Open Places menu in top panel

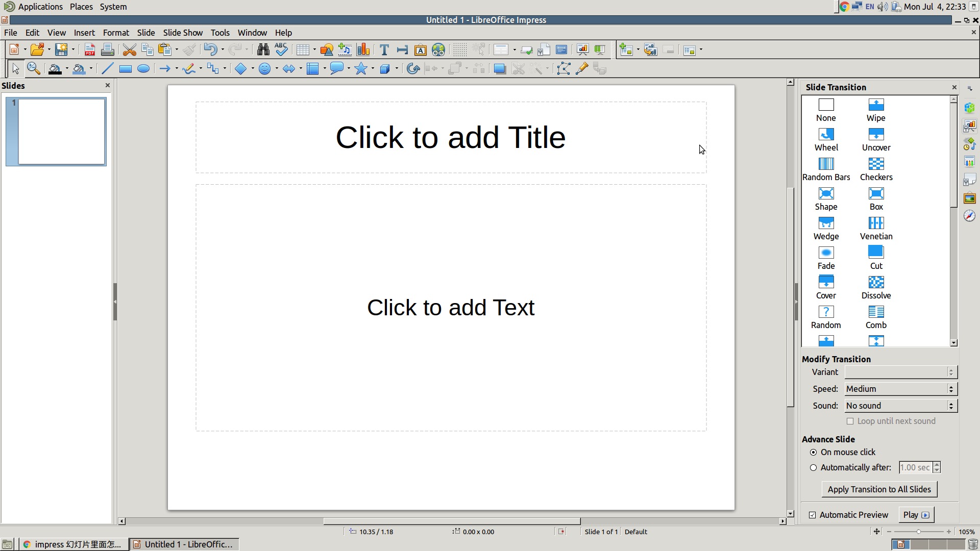coord(81,7)
